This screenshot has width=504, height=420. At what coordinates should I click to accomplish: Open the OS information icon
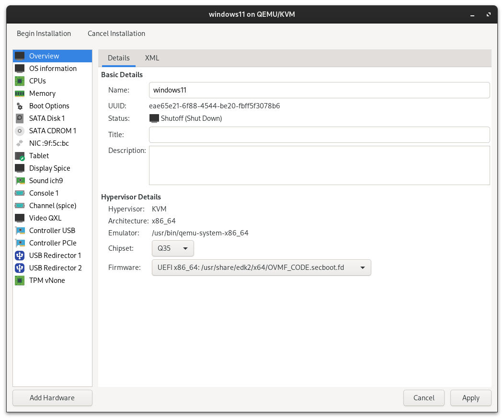click(20, 69)
